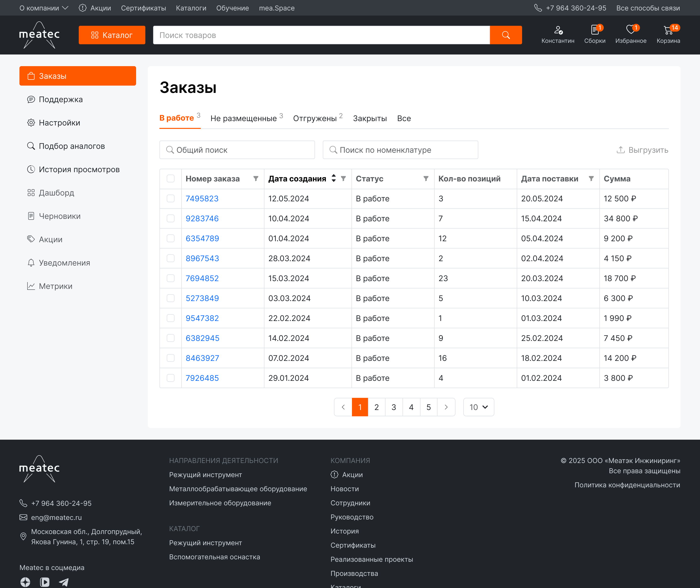The height and width of the screenshot is (588, 700).
Task: Open the Избранное heart icon
Action: tap(630, 30)
